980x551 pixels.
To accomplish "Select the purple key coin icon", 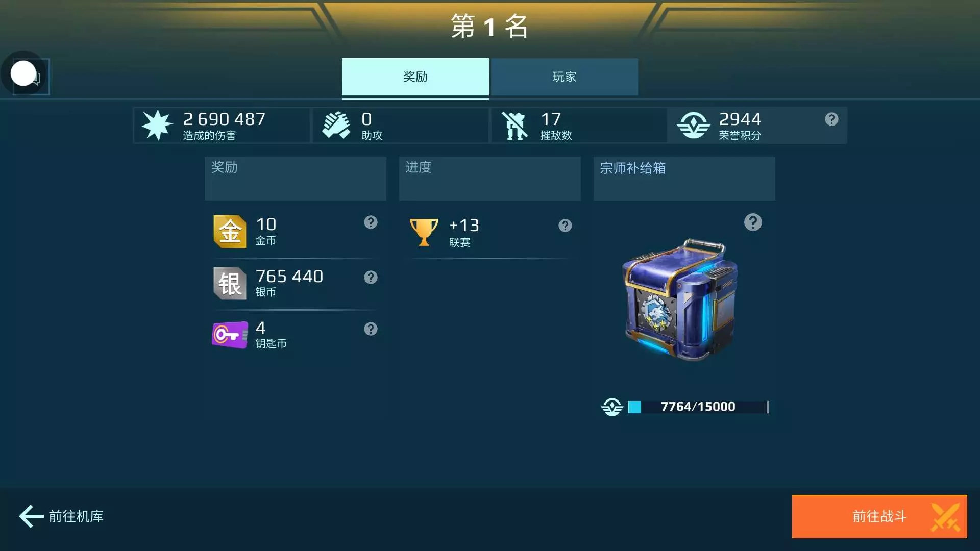I will [230, 335].
